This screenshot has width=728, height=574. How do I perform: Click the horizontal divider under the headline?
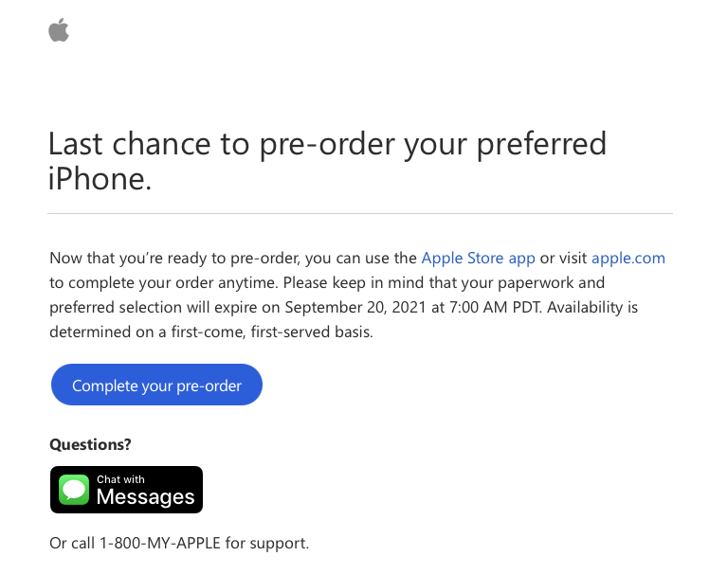pyautogui.click(x=360, y=213)
